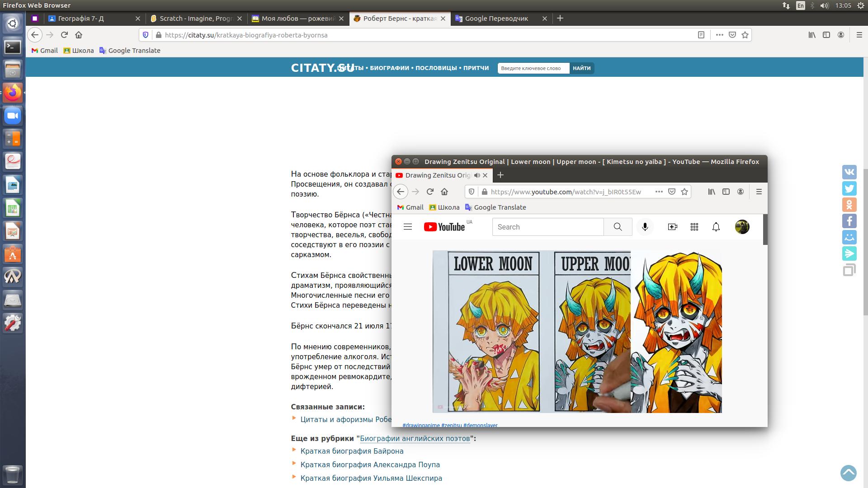Viewport: 868px width, 488px height.
Task: Open Firefox hamburger menu in YouTube window
Action: click(x=759, y=192)
